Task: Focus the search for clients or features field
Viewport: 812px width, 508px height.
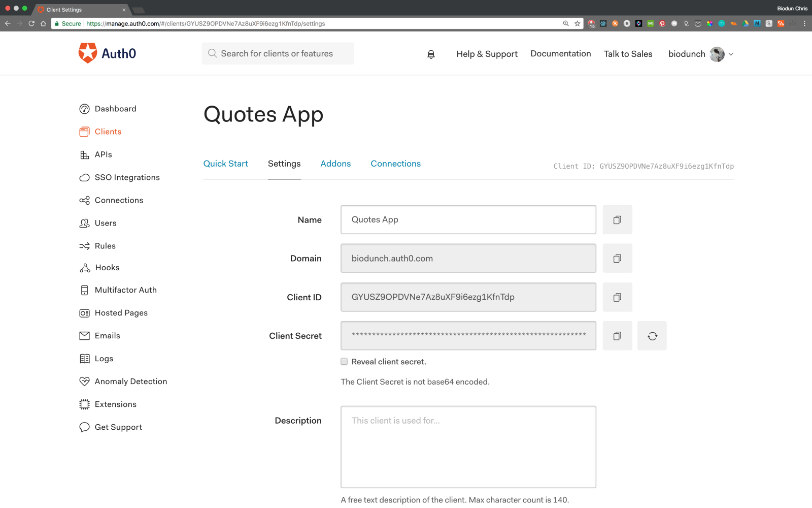Action: (278, 53)
